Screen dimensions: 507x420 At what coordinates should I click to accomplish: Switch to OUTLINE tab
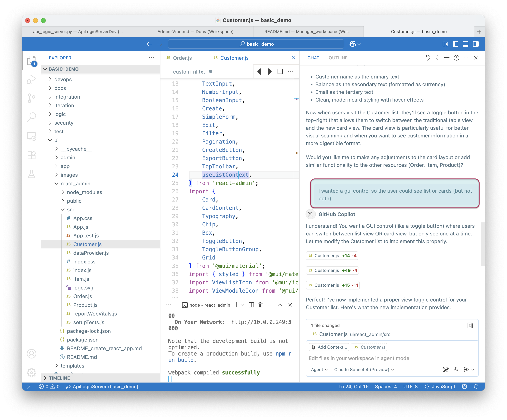338,58
